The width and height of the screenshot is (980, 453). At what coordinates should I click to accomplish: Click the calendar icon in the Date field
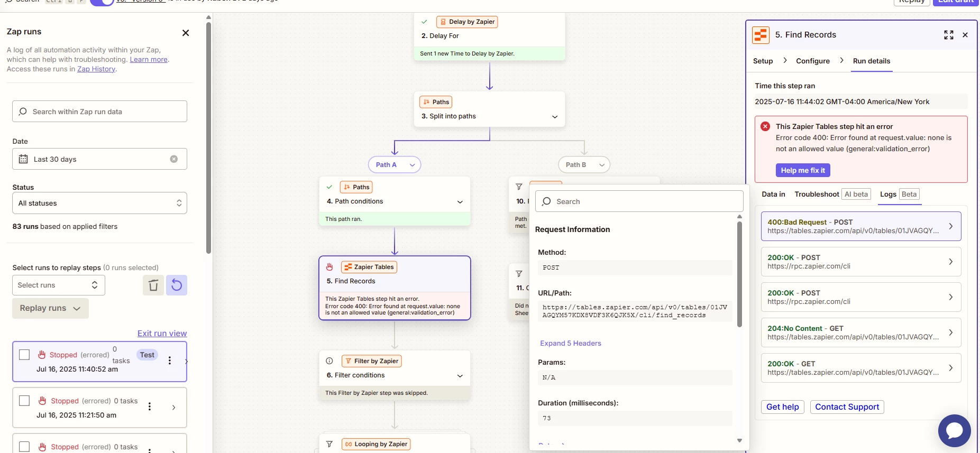23,159
